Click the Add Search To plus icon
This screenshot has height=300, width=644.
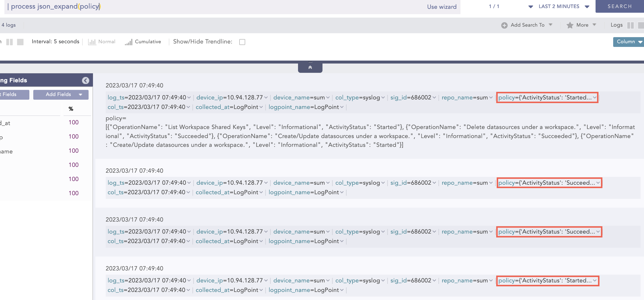(x=504, y=25)
